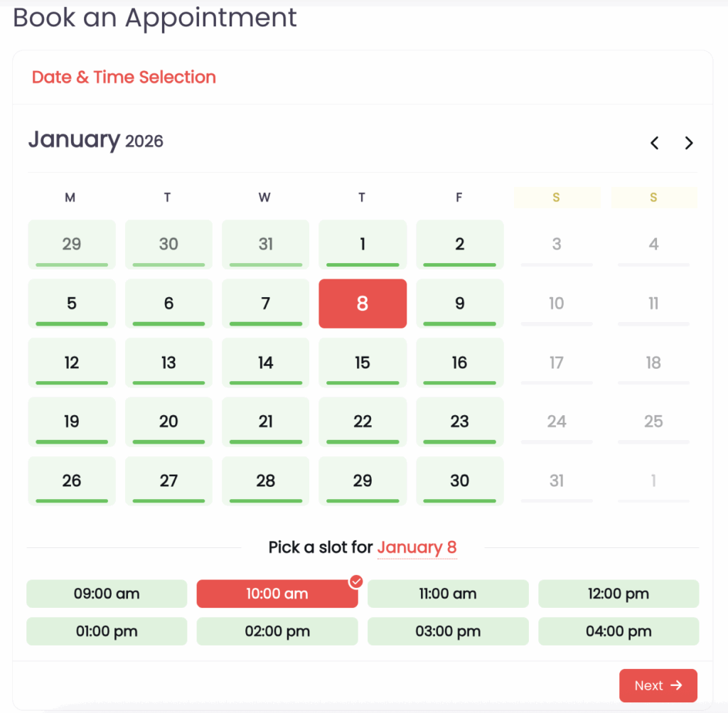
Task: Choose January 15 in the calendar
Action: click(x=363, y=363)
